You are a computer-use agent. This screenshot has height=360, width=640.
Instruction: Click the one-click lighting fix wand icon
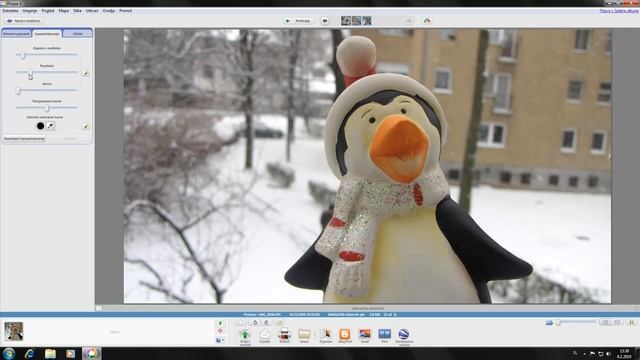click(x=85, y=73)
